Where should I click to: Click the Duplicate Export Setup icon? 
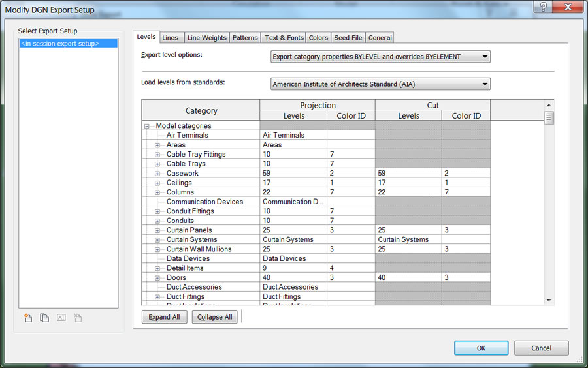click(x=44, y=318)
